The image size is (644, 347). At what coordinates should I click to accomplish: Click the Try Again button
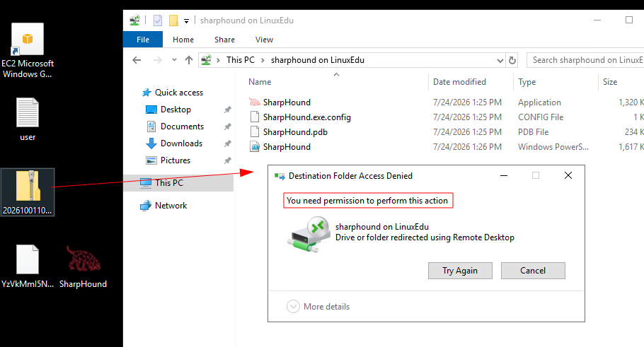(460, 271)
